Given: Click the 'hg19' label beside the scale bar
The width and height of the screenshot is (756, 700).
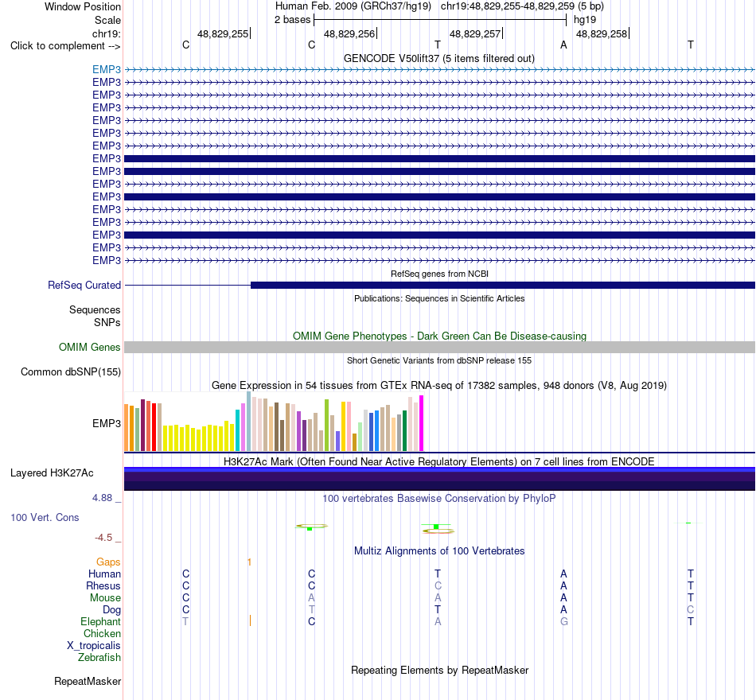Looking at the screenshot, I should click(585, 20).
